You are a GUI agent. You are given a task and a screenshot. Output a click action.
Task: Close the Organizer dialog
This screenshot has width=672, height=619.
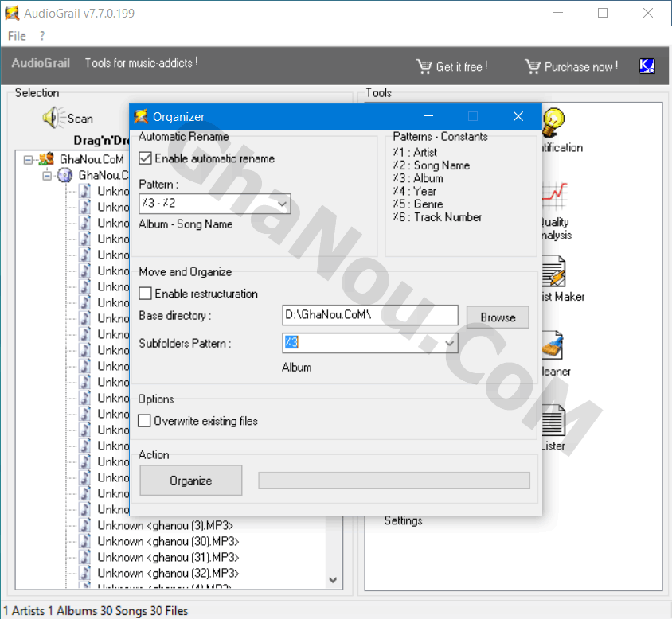point(518,116)
